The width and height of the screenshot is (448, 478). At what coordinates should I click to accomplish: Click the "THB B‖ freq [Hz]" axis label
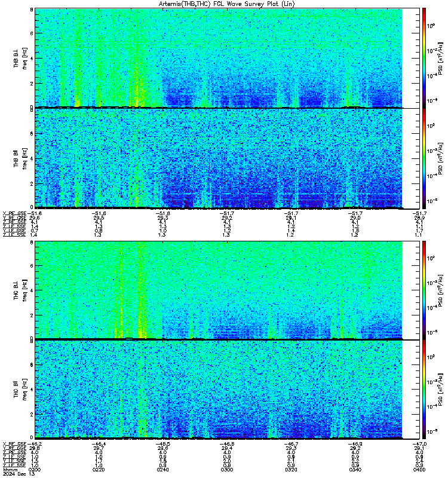coord(20,158)
